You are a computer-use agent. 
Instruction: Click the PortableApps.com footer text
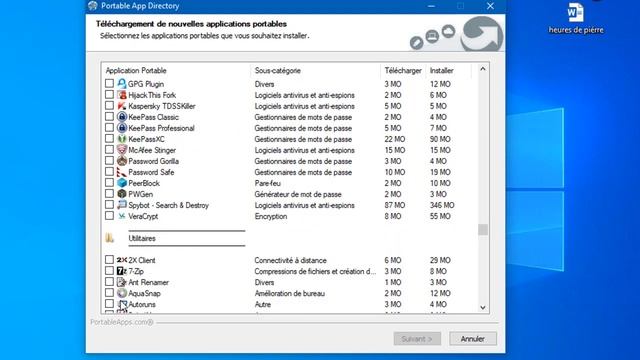[x=122, y=322]
